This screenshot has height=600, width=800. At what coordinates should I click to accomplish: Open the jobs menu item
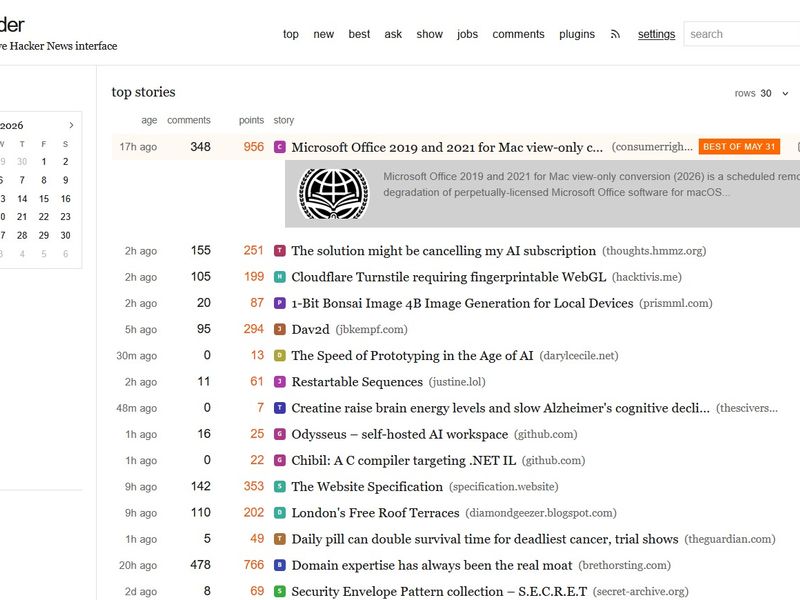click(x=467, y=34)
